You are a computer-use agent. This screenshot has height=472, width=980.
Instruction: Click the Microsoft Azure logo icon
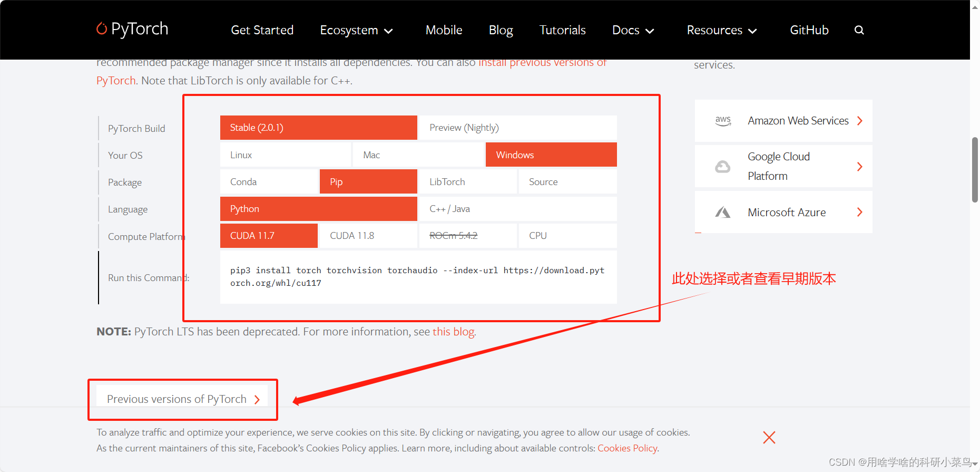(x=722, y=213)
